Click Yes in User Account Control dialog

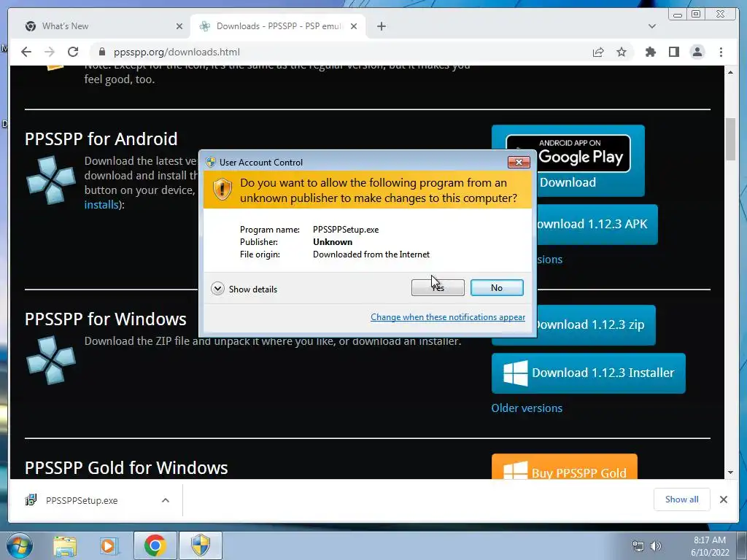[438, 287]
